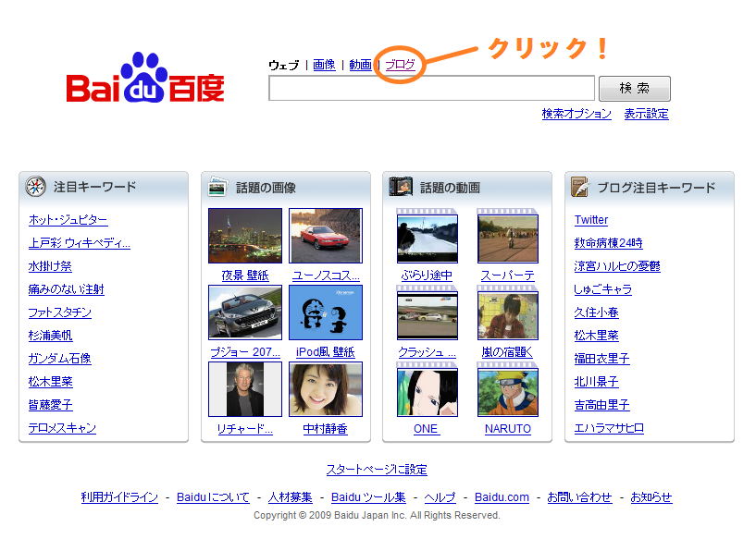Open the gray-haired man image thumbnail
This screenshot has width=756, height=539.
point(245,389)
